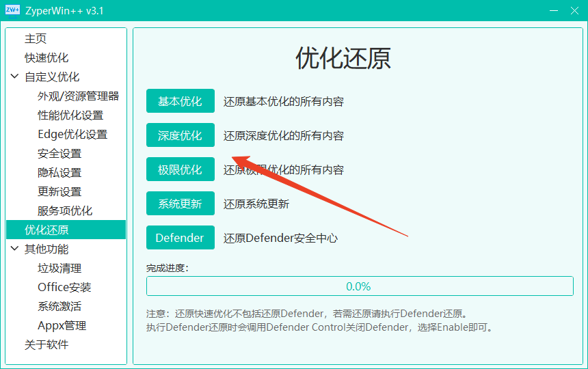Select 安全设置 in sidebar

pos(59,154)
